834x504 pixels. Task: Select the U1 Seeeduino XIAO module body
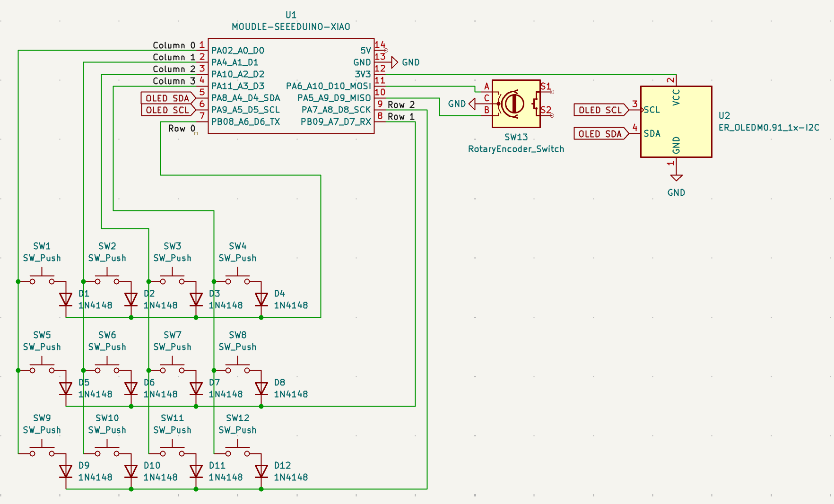(x=291, y=86)
